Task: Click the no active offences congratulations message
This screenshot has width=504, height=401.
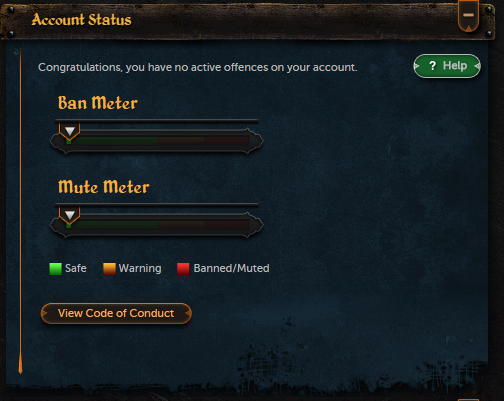Action: (x=198, y=67)
